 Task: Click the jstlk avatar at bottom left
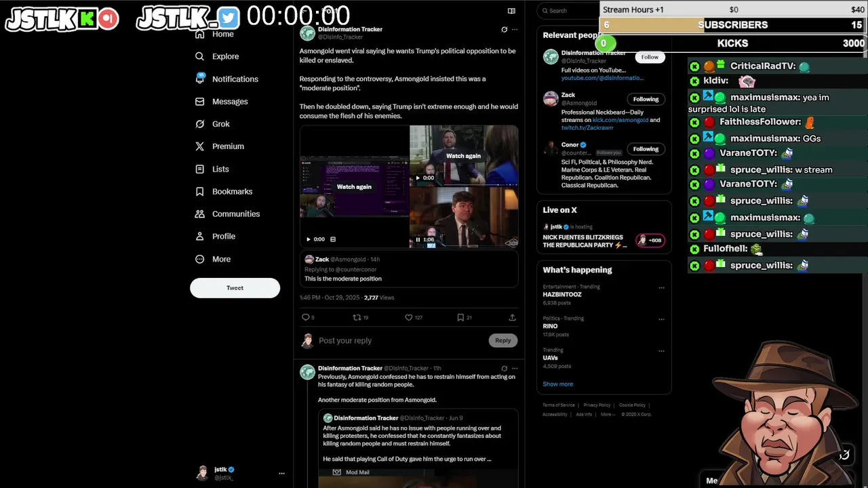tap(202, 473)
